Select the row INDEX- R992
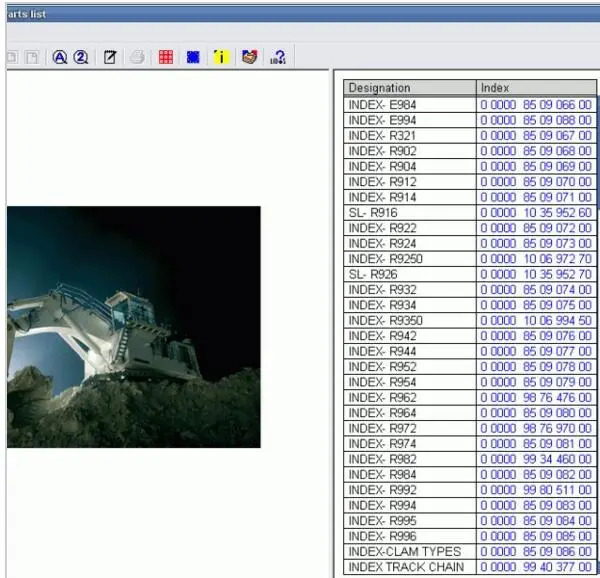This screenshot has height=578, width=600. [470, 490]
